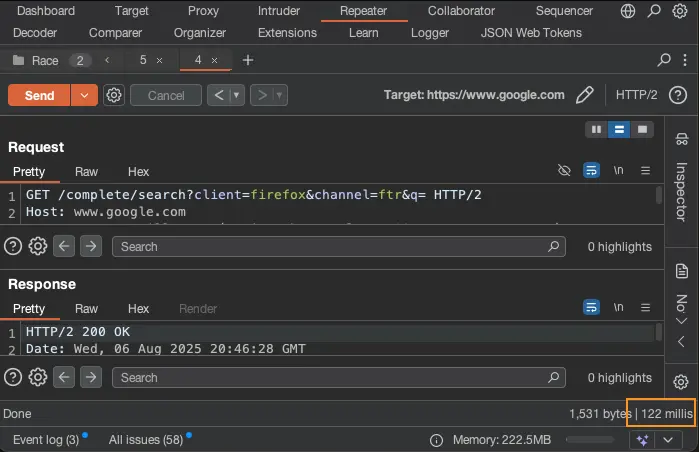Image resolution: width=699 pixels, height=452 pixels.
Task: Toggle line wrap in the Request editor
Action: click(x=591, y=171)
